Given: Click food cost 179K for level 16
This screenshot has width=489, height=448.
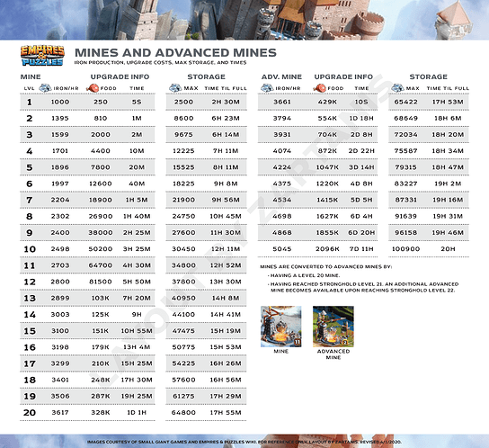Looking at the screenshot, I should (x=101, y=347).
